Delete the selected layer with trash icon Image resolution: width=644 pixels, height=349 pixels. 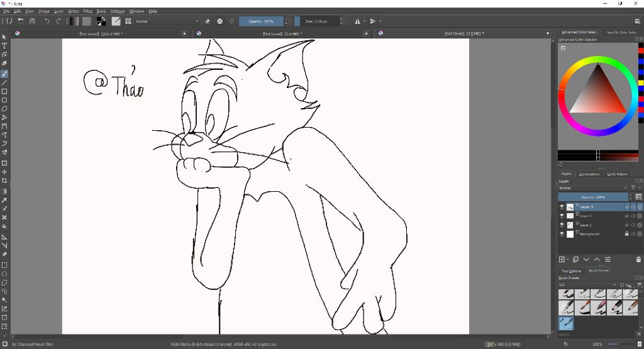[638, 260]
